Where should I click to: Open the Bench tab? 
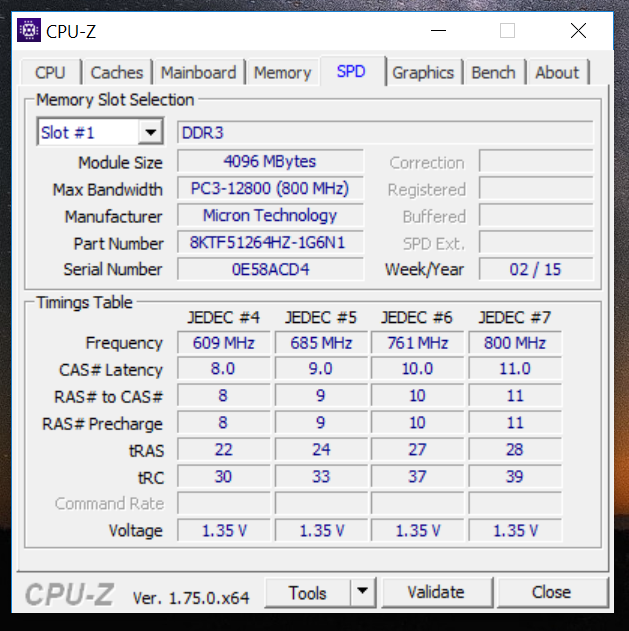tap(493, 73)
